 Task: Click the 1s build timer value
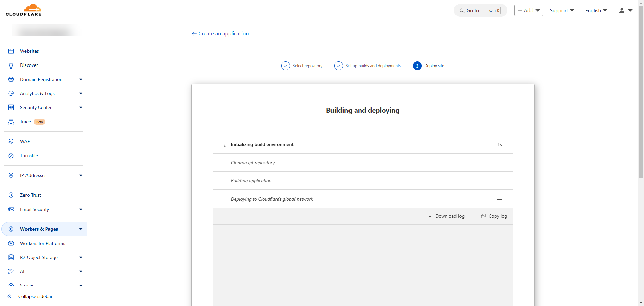pyautogui.click(x=500, y=144)
